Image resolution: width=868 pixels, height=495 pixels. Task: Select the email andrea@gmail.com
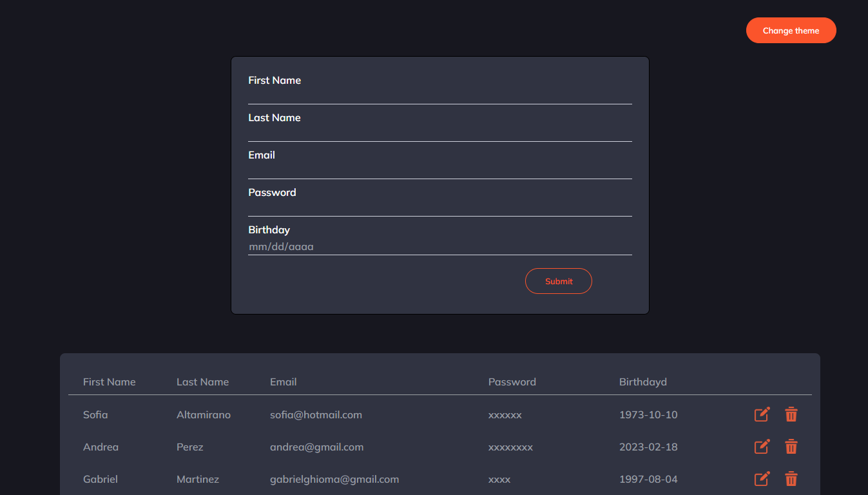coord(317,447)
